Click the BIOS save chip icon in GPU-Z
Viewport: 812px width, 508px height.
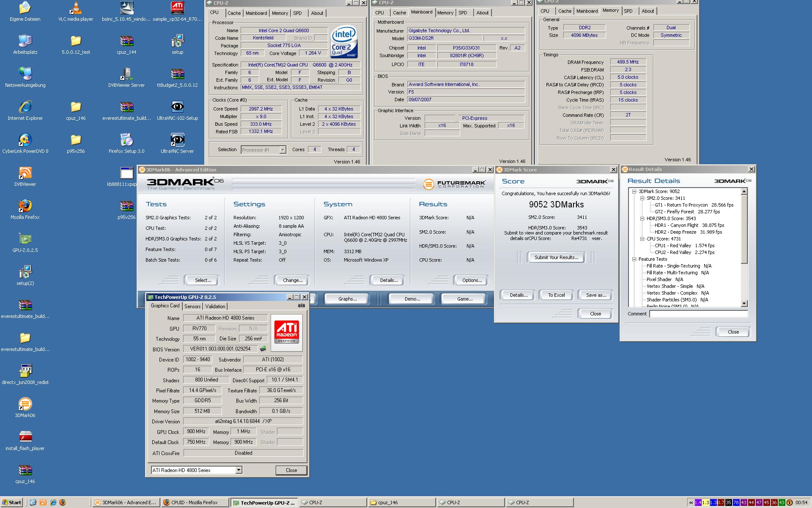click(x=263, y=349)
